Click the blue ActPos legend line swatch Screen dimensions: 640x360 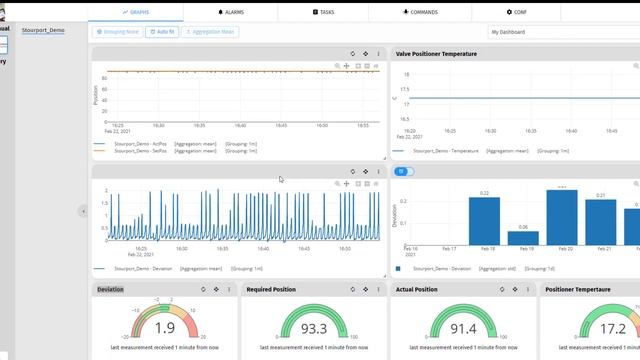click(99, 144)
